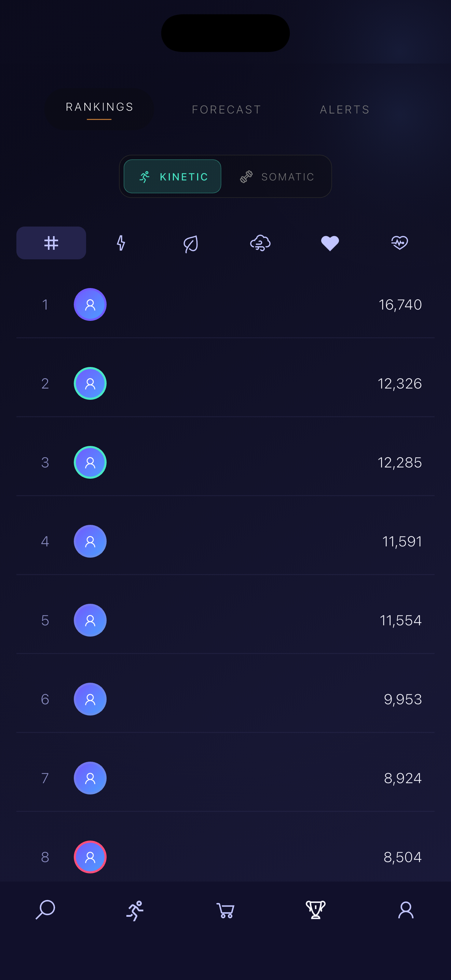The height and width of the screenshot is (980, 451).
Task: Select the heart pulse filter icon
Action: pyautogui.click(x=399, y=243)
